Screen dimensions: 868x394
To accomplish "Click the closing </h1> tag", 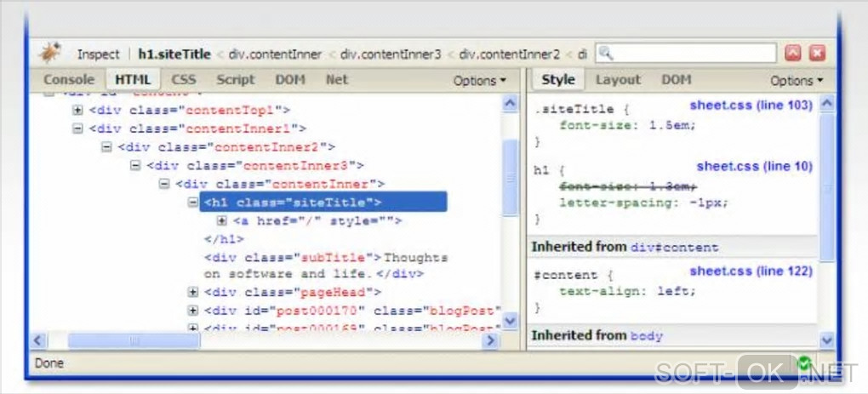I will pos(224,239).
